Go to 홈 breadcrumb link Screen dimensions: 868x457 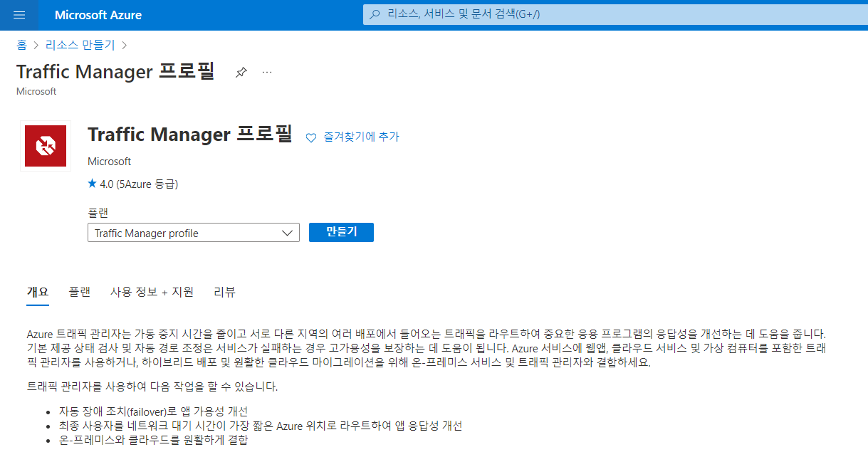(21, 45)
